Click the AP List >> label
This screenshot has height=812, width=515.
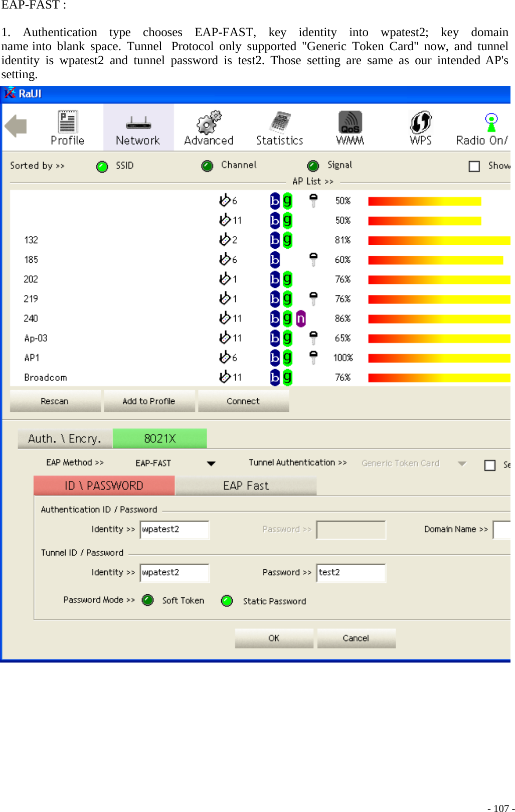point(313,181)
